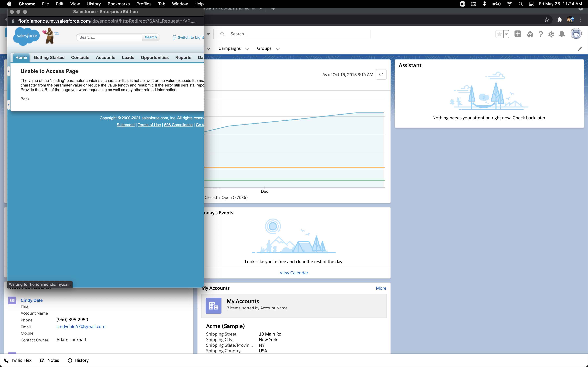This screenshot has width=588, height=367.
Task: Open the Leads tab in the popup
Action: 128,58
